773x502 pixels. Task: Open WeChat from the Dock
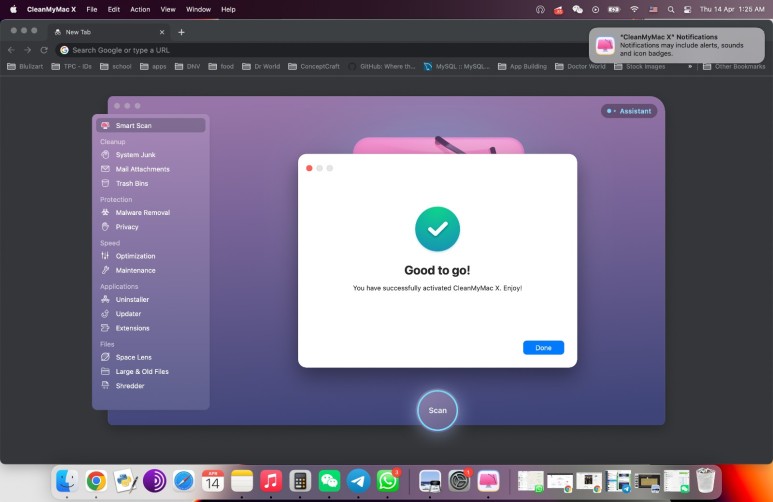[x=329, y=481]
